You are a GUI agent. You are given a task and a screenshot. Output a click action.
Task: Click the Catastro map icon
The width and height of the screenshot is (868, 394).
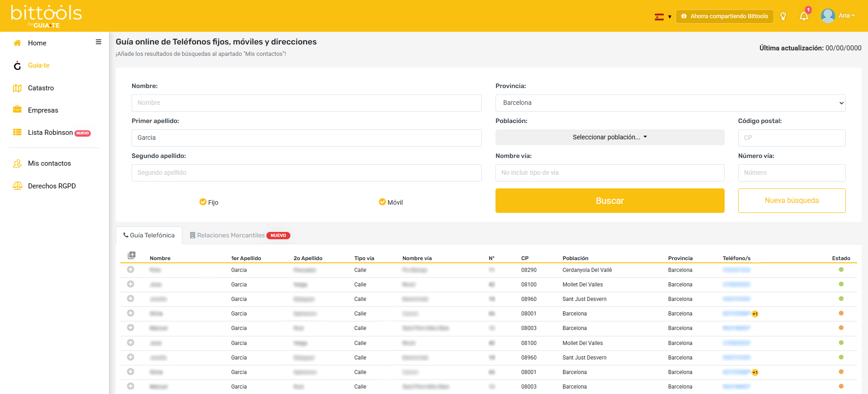tap(17, 88)
